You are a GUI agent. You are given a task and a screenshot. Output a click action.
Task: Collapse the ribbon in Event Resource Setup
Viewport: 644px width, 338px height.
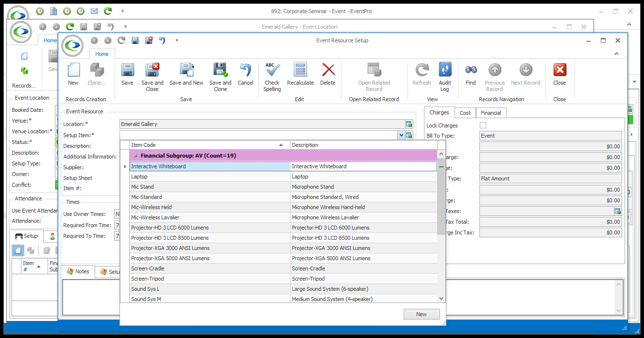tap(617, 54)
